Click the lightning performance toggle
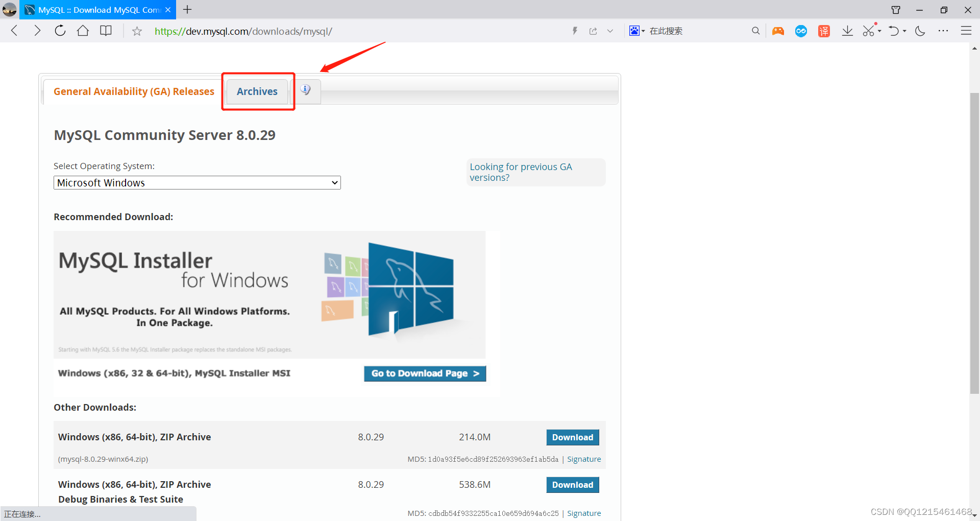The width and height of the screenshot is (980, 521). 575,31
